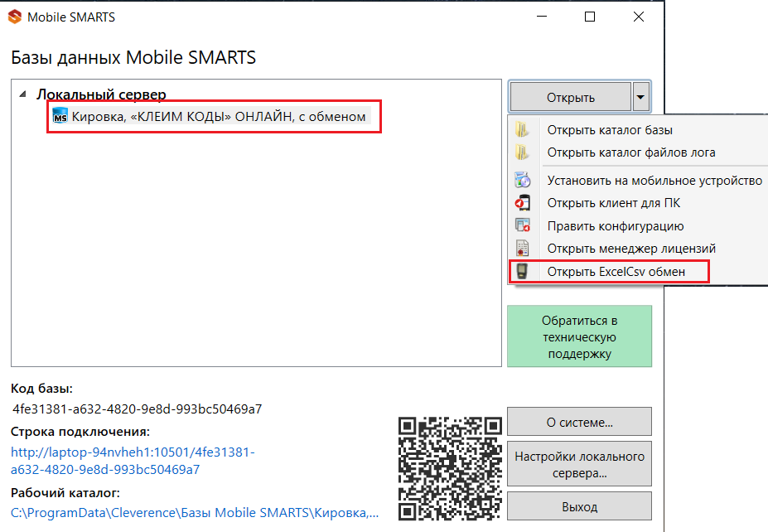Click the ExcelCsv exchange device icon
The width and height of the screenshot is (768, 532).
[522, 272]
